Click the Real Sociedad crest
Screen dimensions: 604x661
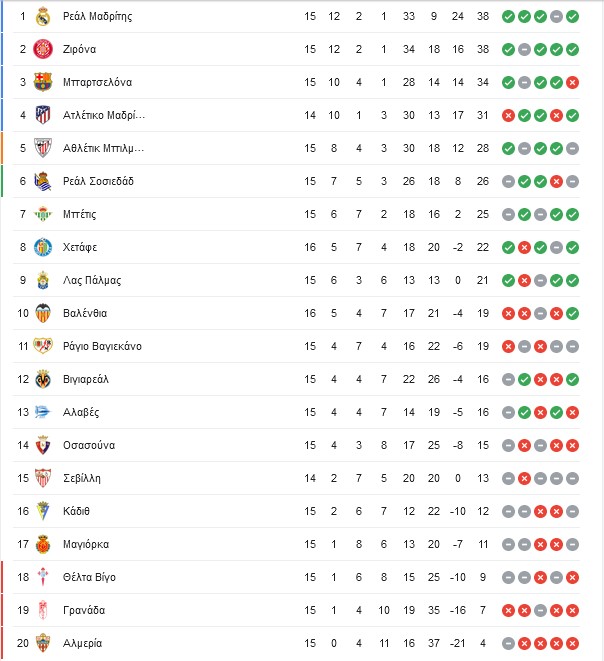pyautogui.click(x=43, y=181)
